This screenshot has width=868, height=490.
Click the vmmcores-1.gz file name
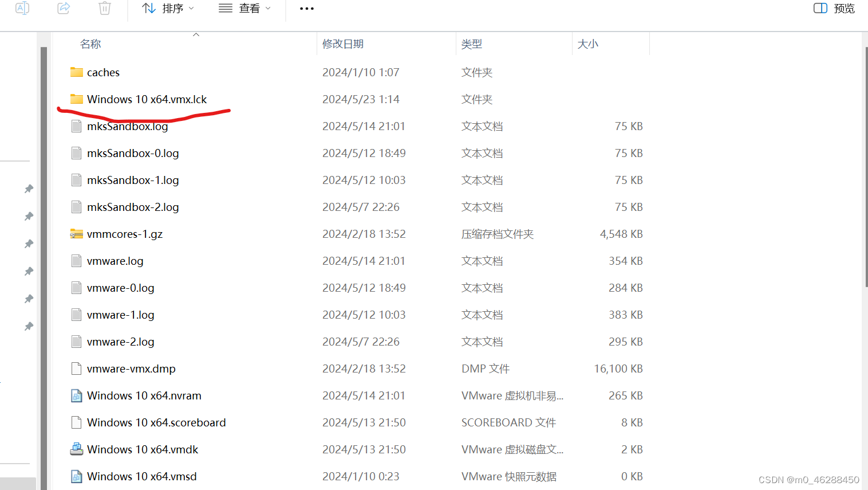125,234
